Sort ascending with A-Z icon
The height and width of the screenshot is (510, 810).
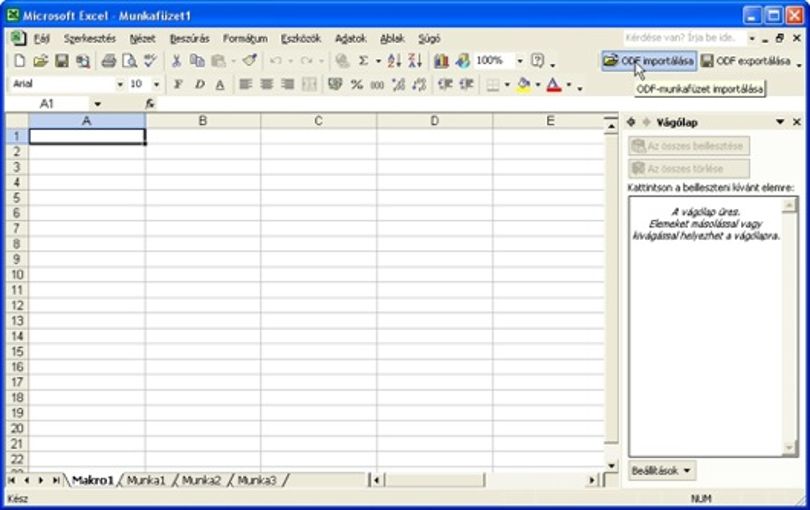click(x=394, y=61)
